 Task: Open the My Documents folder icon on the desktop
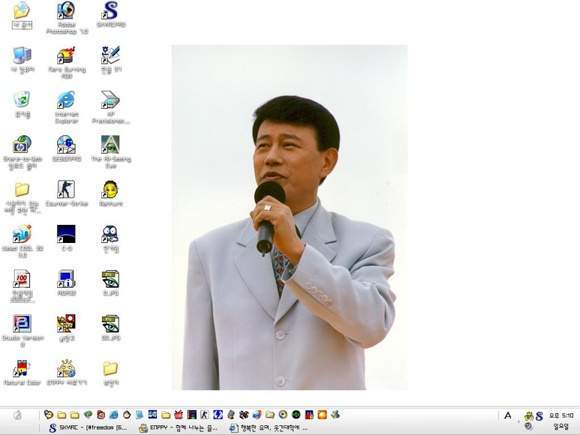coord(22,10)
